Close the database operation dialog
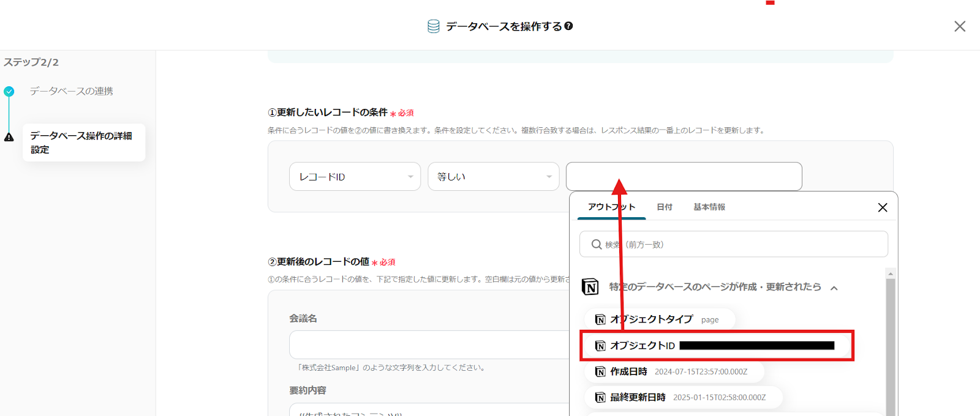 tap(959, 26)
